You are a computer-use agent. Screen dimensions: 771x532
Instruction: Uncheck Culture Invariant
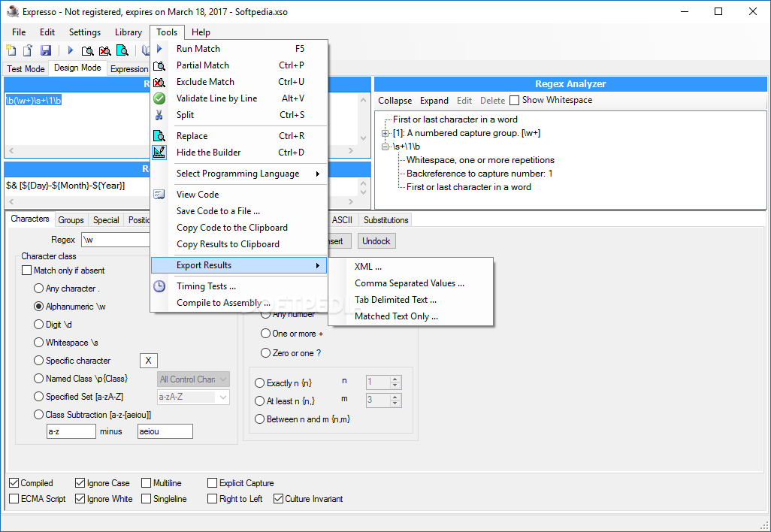278,499
